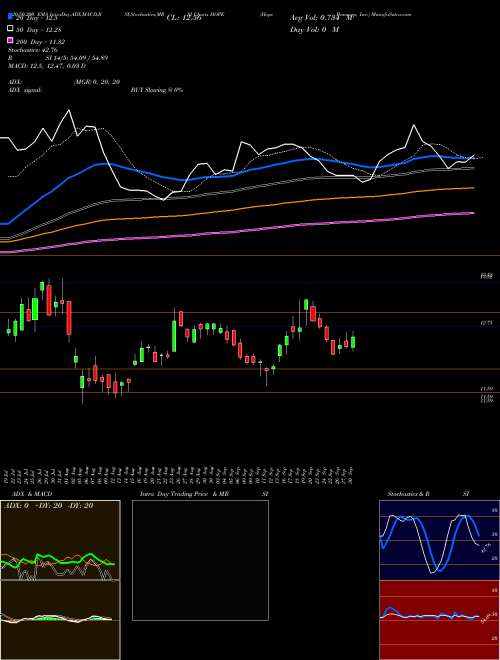Click the Stochastics: 42.76 reading
Viewport: 500px width, 660px height.
[x=33, y=50]
